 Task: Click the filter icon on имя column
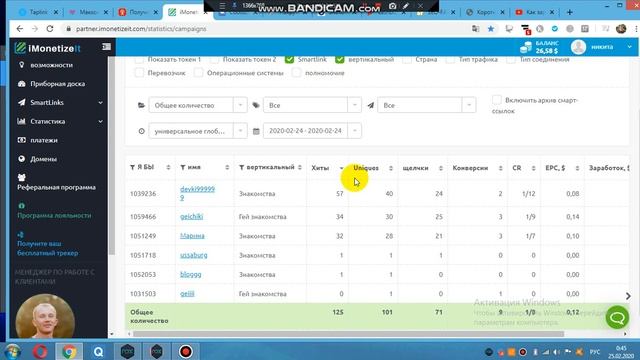(x=183, y=167)
